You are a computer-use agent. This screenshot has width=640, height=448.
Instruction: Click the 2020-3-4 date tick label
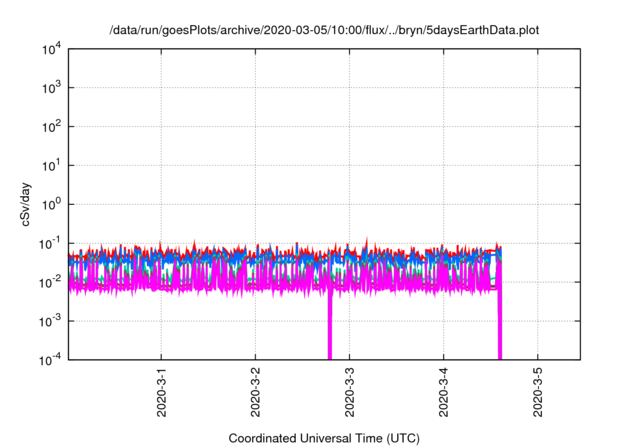tap(444, 392)
